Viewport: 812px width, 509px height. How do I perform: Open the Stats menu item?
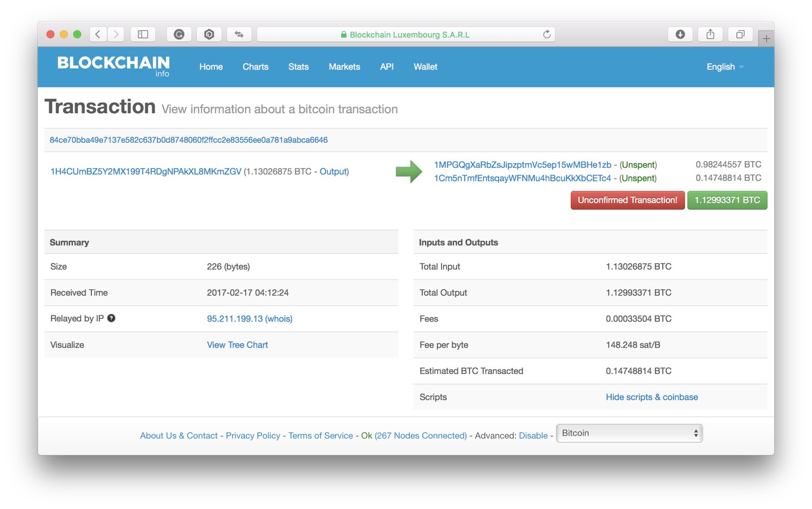tap(298, 67)
